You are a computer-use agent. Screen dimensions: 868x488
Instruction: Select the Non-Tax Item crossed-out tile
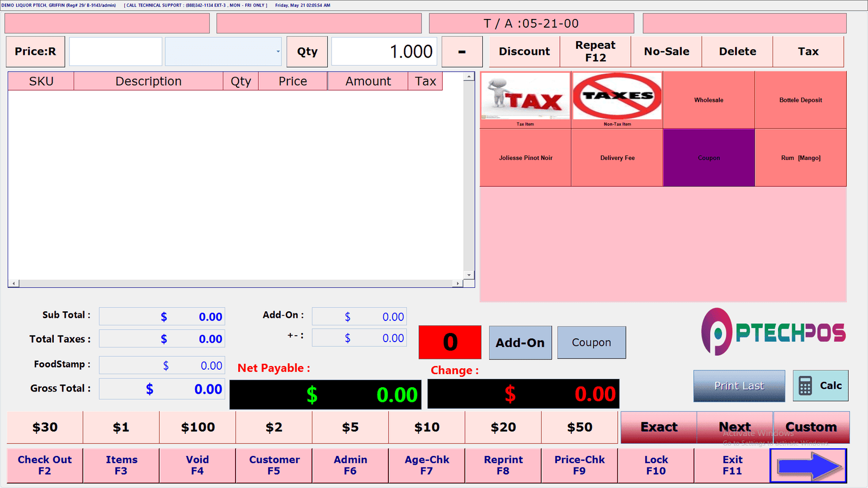coord(617,100)
